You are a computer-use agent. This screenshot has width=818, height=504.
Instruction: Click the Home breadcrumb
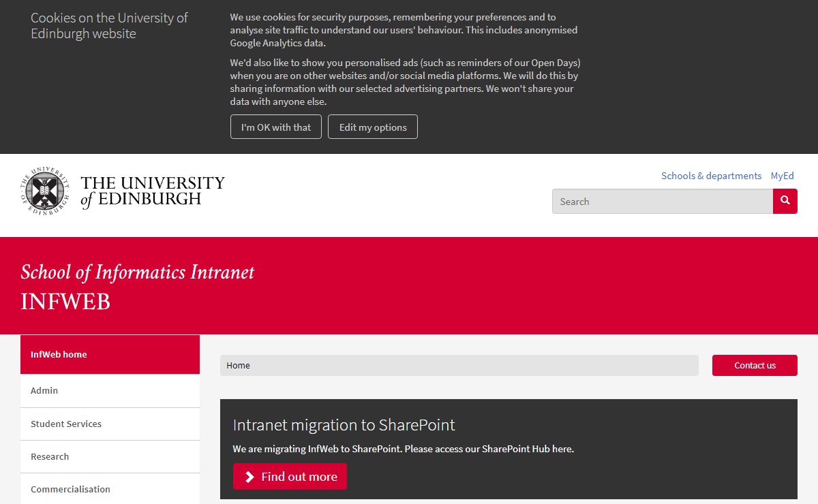238,365
